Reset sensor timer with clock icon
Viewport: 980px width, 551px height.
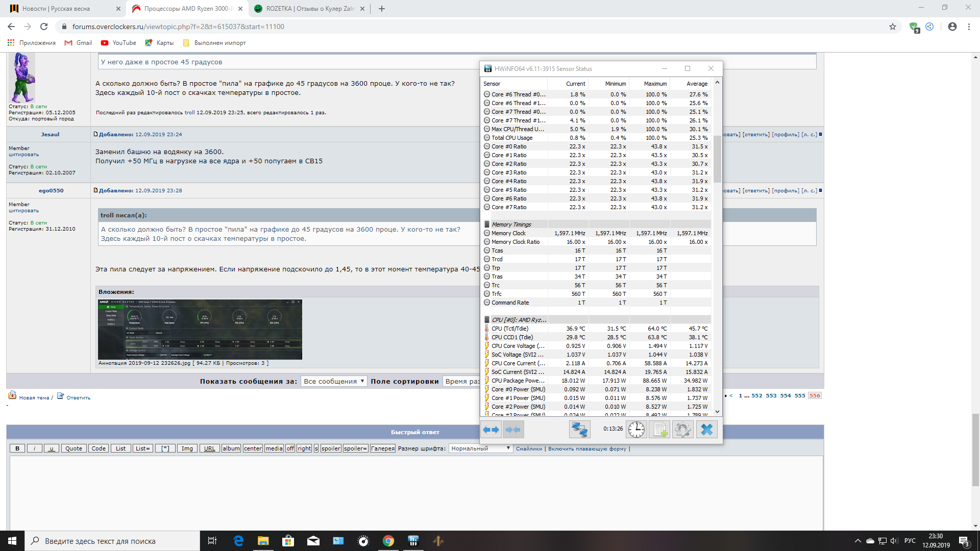click(636, 430)
